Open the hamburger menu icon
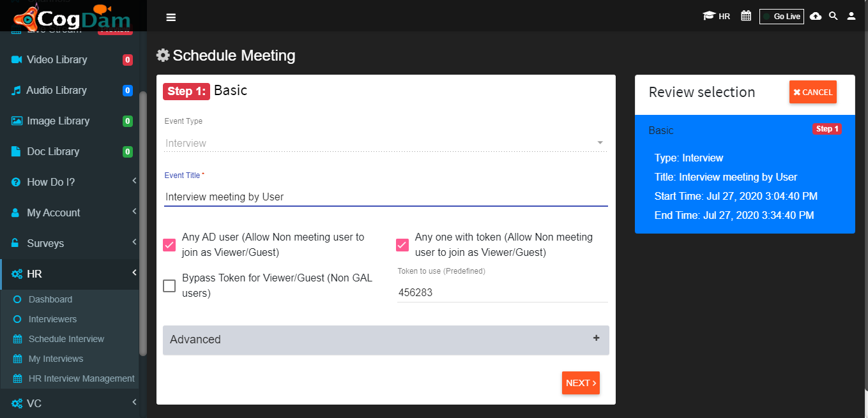 pos(171,17)
